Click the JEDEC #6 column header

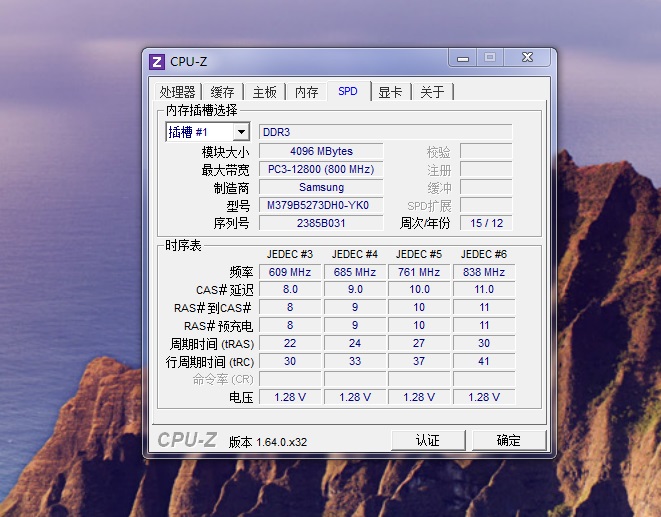[484, 254]
